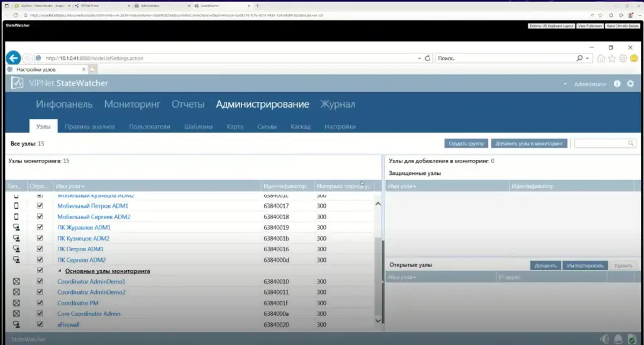The width and height of the screenshot is (644, 345).
Task: Switch to the Шаблоны tab
Action: [198, 127]
